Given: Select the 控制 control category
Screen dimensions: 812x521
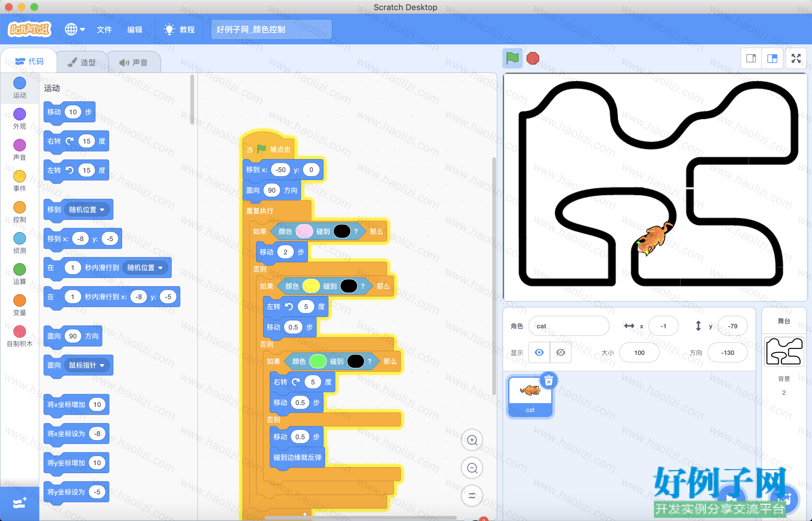Looking at the screenshot, I should (x=20, y=212).
